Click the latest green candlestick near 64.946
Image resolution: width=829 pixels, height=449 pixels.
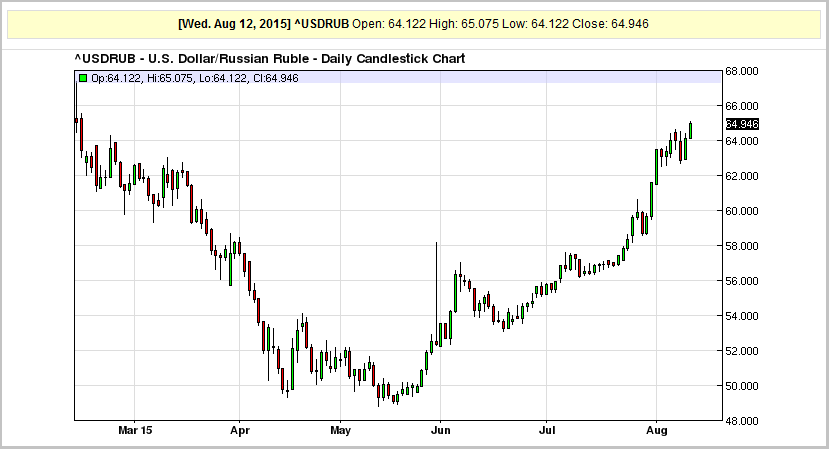(690, 130)
